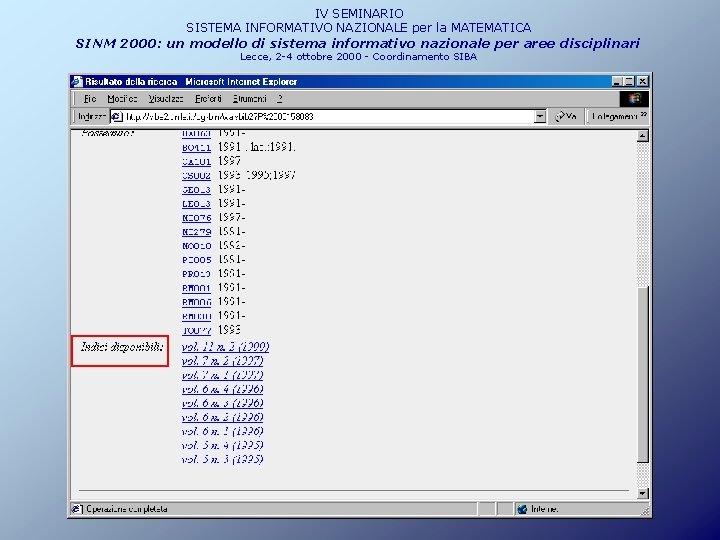Click the 'Indici disponibili:' label
The width and height of the screenshot is (720, 540).
(122, 347)
